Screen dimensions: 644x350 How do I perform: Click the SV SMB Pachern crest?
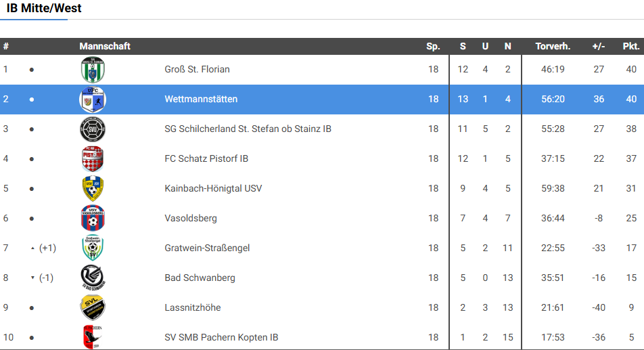click(93, 337)
